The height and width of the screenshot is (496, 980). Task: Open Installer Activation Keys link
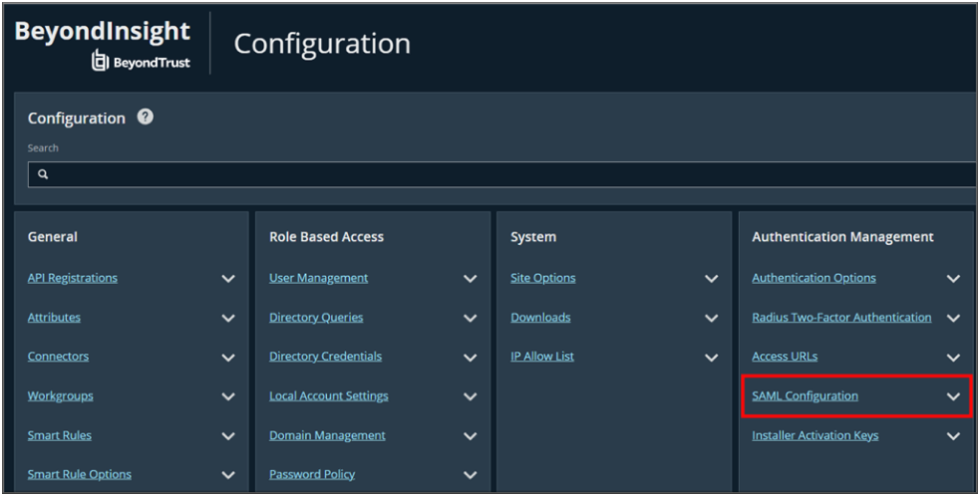point(815,435)
